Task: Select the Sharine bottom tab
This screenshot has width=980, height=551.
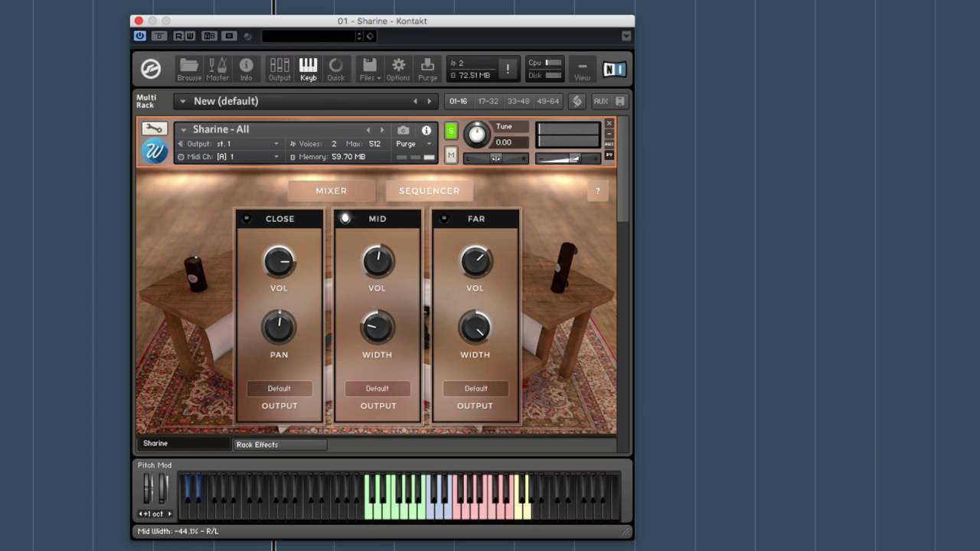Action: [x=184, y=443]
